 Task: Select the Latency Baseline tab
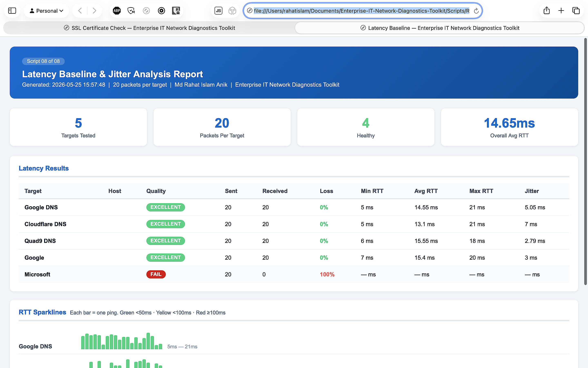point(439,28)
